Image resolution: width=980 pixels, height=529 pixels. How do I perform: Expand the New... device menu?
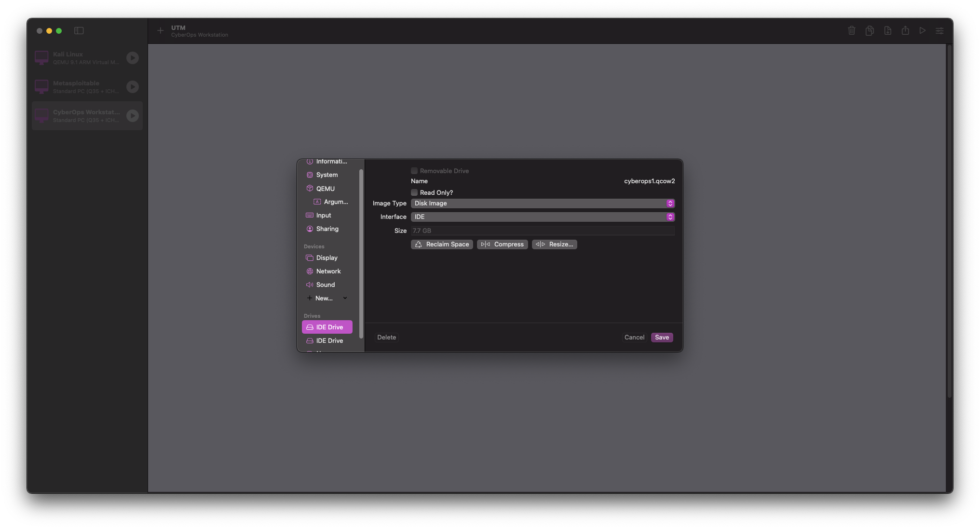327,298
